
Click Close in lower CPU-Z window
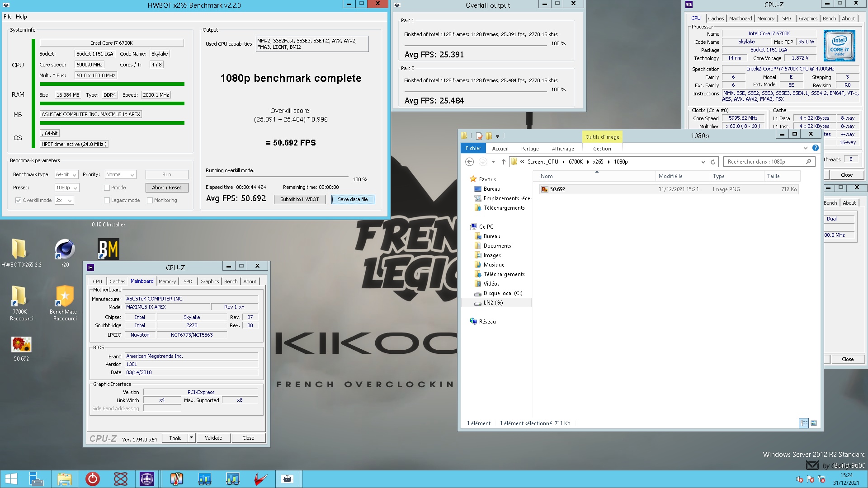click(x=248, y=438)
